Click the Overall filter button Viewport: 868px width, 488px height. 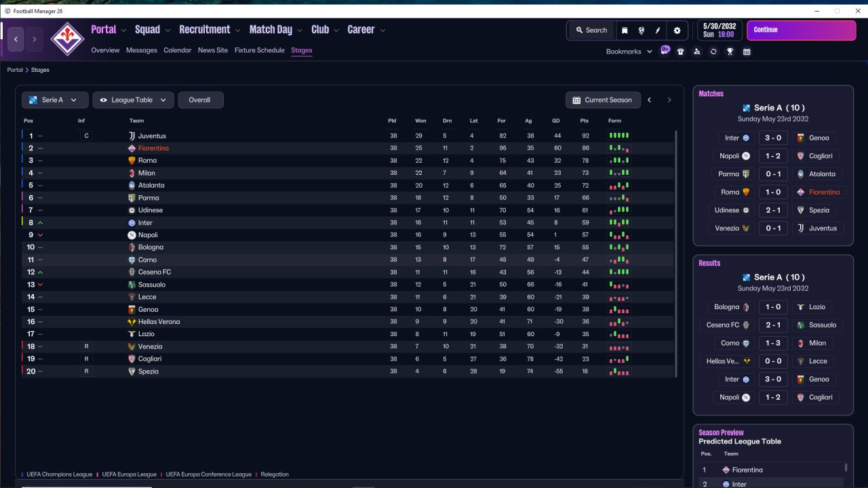pos(201,100)
